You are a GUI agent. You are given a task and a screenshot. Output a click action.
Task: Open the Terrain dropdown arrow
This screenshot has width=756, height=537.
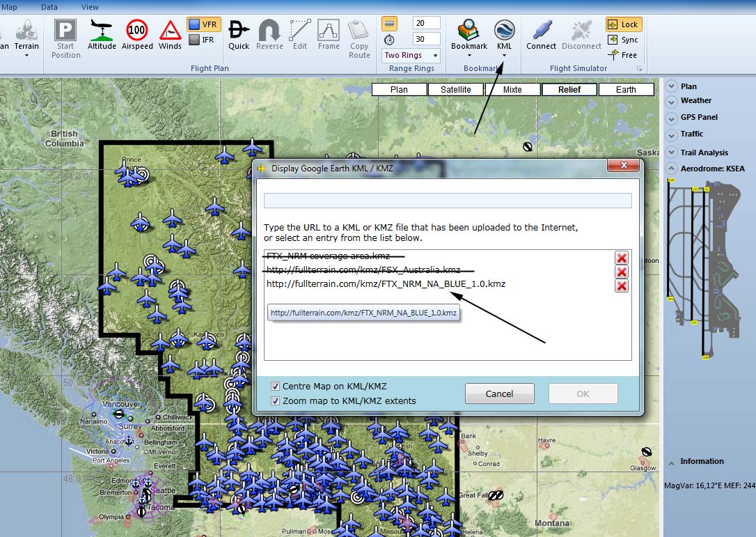tap(26, 56)
